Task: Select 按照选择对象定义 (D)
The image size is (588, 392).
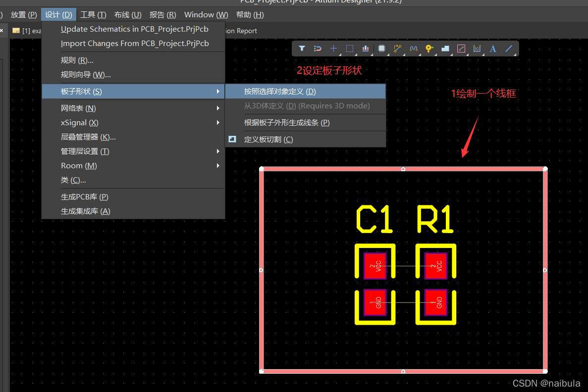Action: click(306, 92)
